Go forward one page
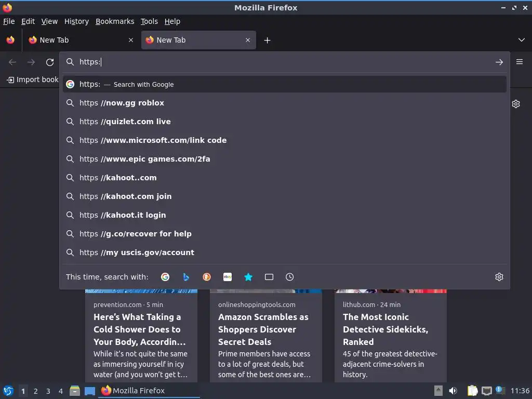The image size is (532, 399). (x=31, y=62)
